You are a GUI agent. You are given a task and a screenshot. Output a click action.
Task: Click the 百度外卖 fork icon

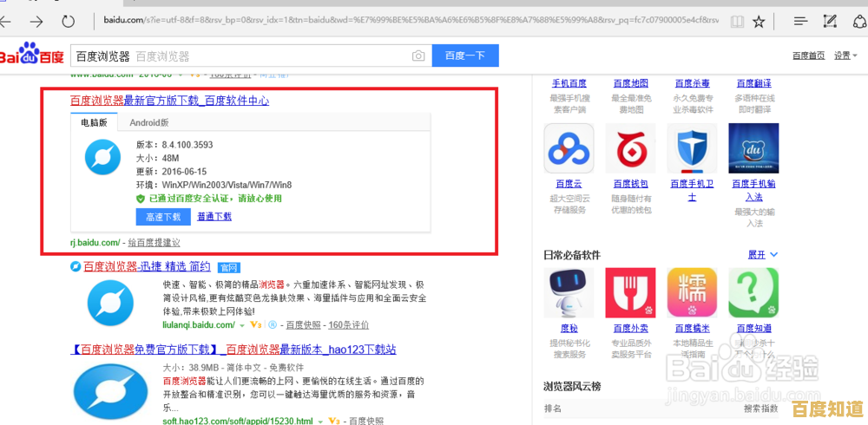[631, 292]
